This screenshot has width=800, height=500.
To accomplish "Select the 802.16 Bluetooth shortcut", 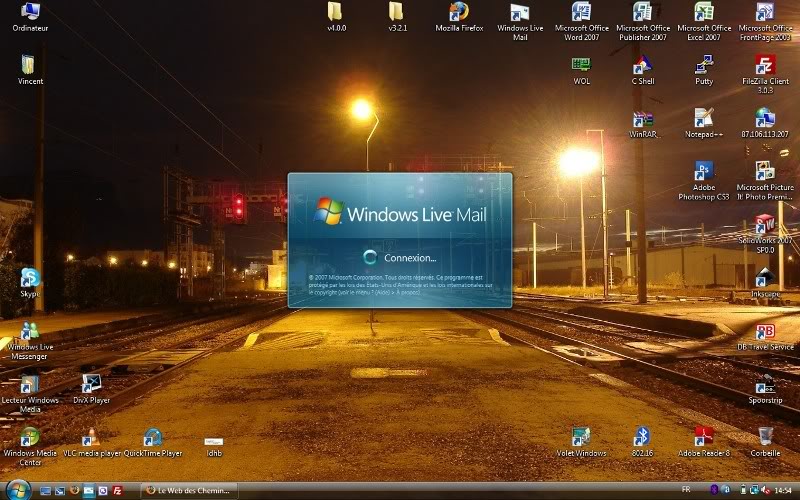I will [x=642, y=442].
